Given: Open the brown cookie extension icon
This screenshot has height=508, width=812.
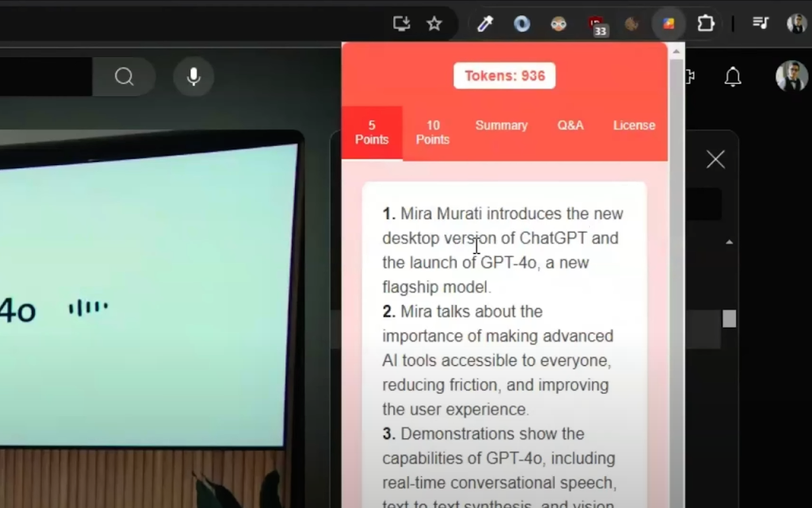Looking at the screenshot, I should 631,24.
